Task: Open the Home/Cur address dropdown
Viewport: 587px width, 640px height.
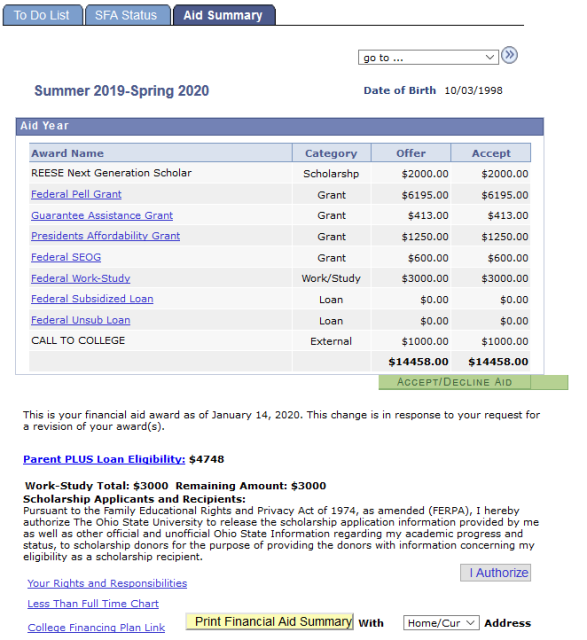Action: [441, 623]
